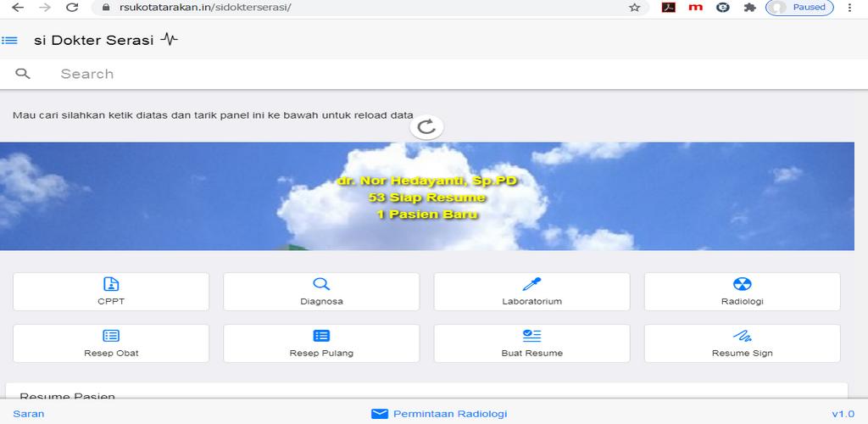The height and width of the screenshot is (424, 868).
Task: Click the PDF extension icon in the browser toolbar
Action: click(668, 8)
